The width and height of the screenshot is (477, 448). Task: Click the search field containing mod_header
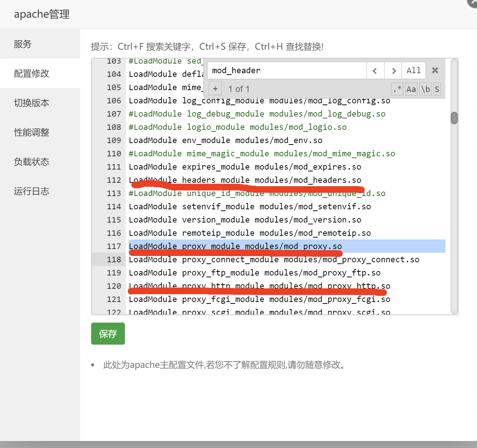[287, 70]
